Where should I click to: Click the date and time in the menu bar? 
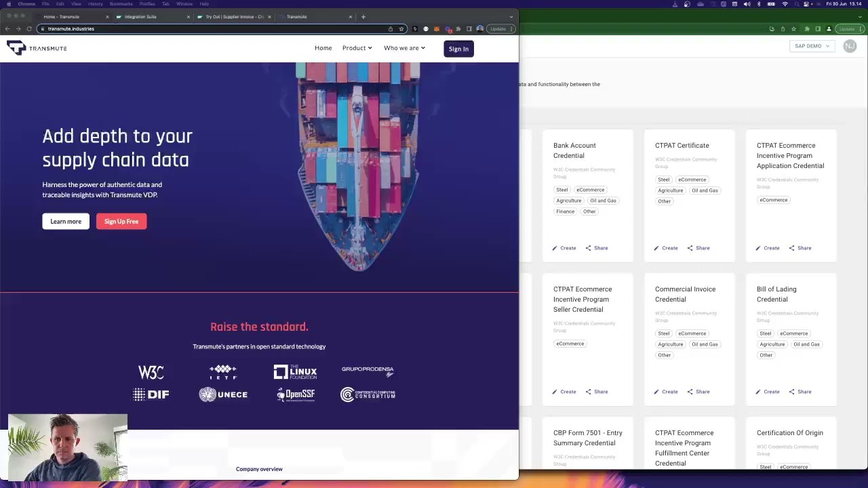pos(844,4)
